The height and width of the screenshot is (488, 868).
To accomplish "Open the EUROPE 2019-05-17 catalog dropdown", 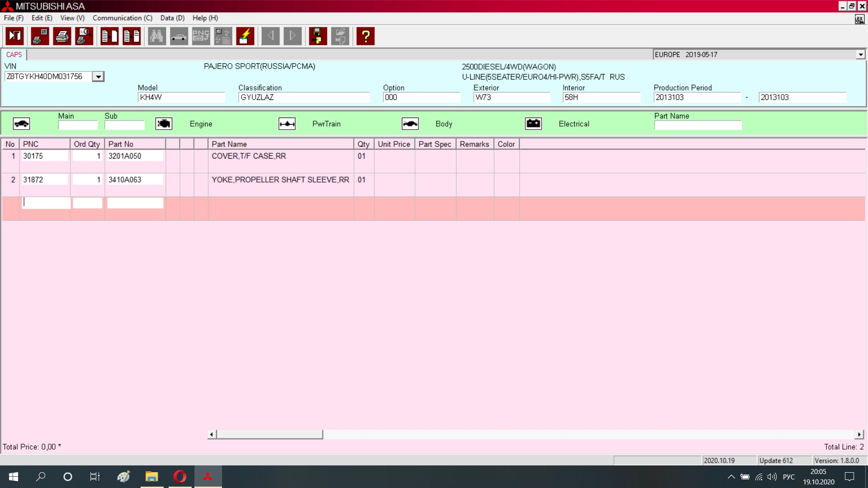I will tap(860, 55).
